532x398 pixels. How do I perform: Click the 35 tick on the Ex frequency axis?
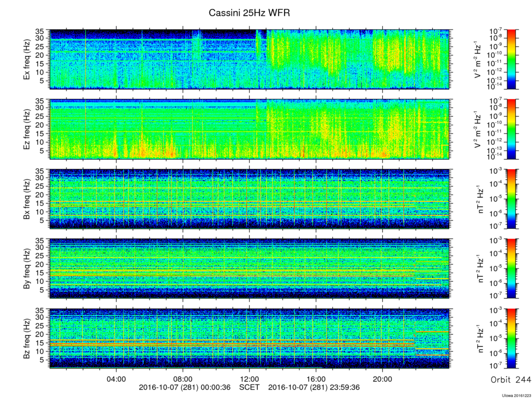click(x=39, y=32)
